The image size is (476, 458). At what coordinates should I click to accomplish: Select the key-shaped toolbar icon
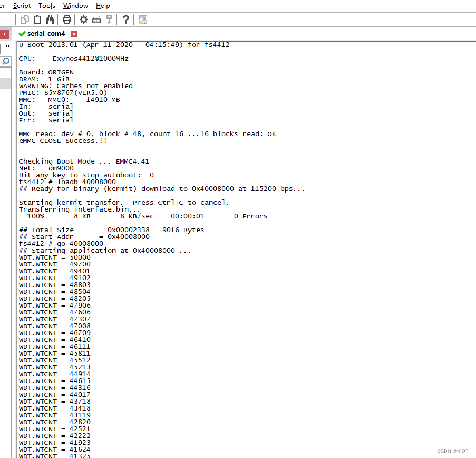tap(109, 19)
